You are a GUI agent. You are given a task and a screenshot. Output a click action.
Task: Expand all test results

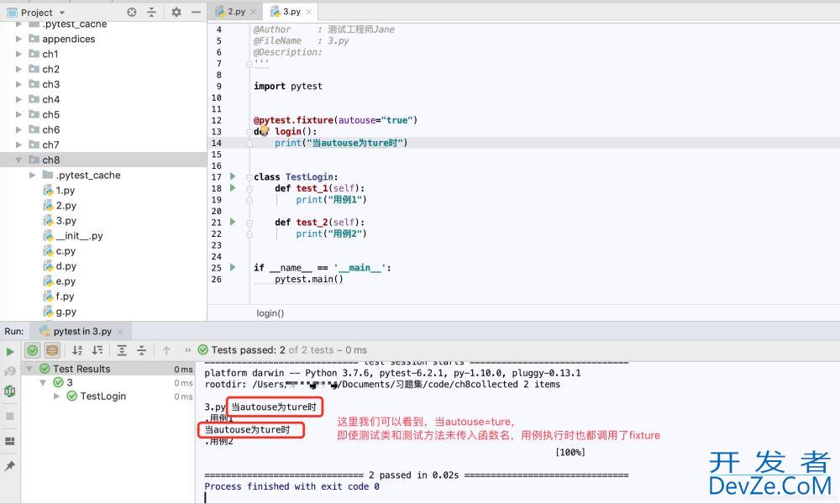click(x=122, y=350)
